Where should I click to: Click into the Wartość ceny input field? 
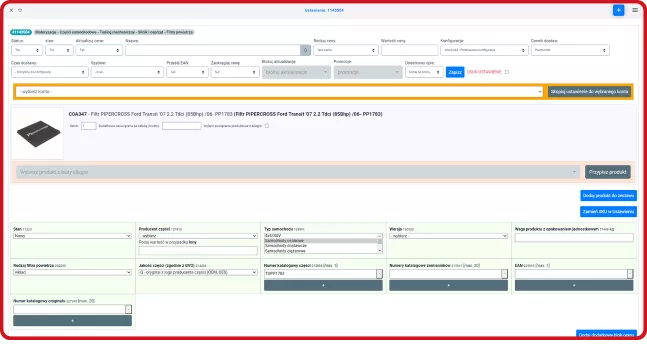(409, 50)
